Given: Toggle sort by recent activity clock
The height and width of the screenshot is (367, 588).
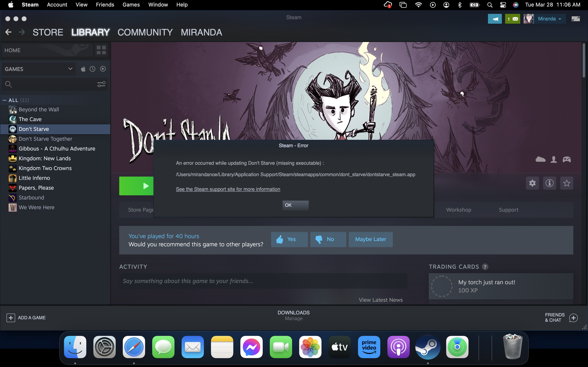Looking at the screenshot, I should 92,69.
